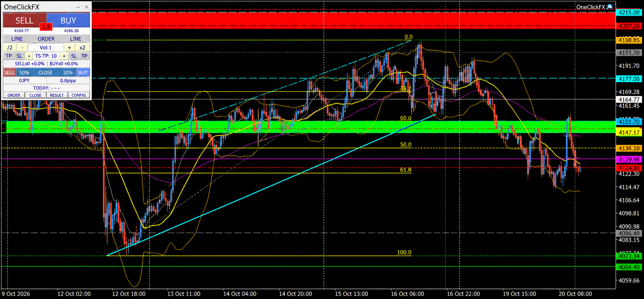
Task: Click the Vol:1 volume field
Action: pyautogui.click(x=45, y=48)
